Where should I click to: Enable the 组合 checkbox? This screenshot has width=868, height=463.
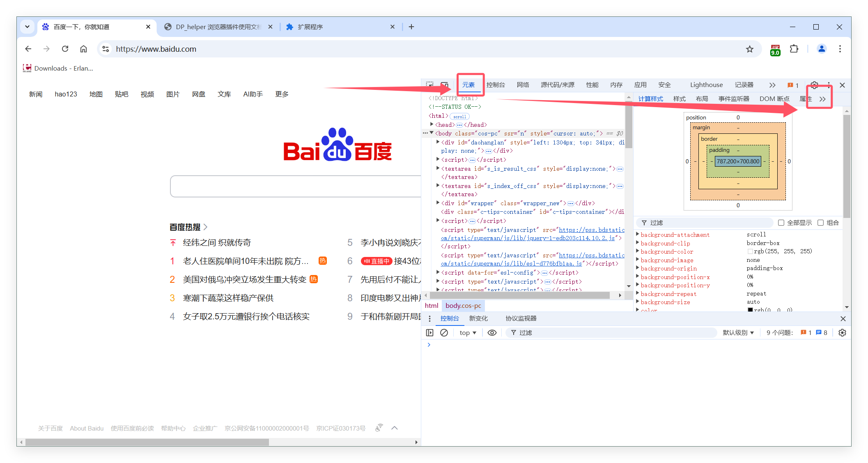coord(820,223)
